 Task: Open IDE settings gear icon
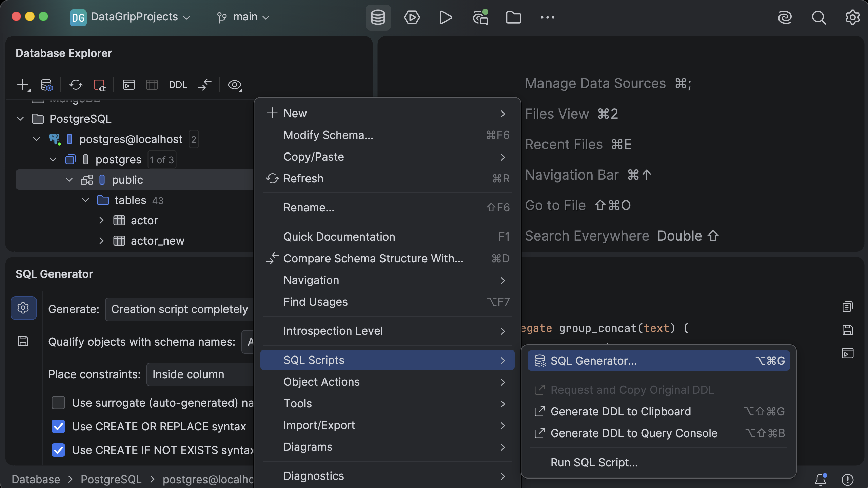(x=852, y=17)
